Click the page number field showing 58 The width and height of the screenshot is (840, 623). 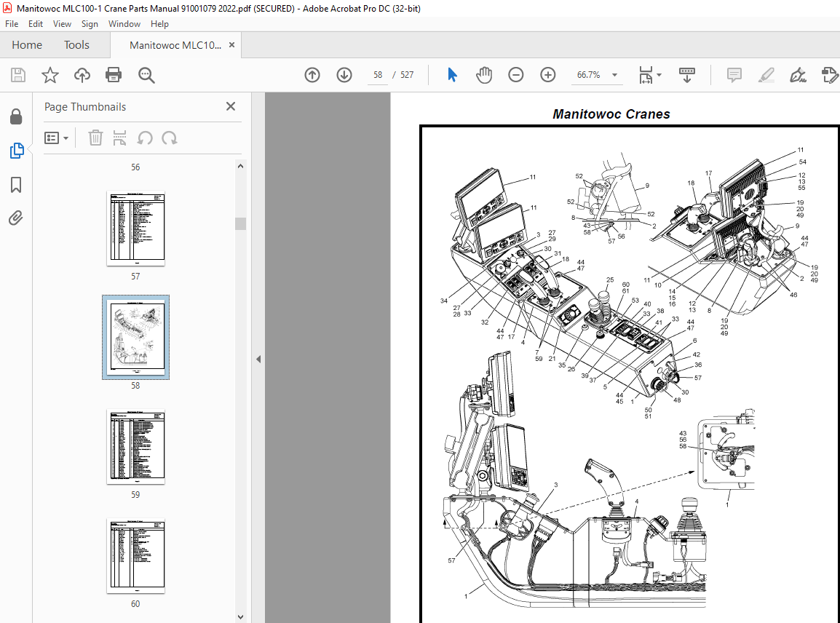(x=379, y=75)
